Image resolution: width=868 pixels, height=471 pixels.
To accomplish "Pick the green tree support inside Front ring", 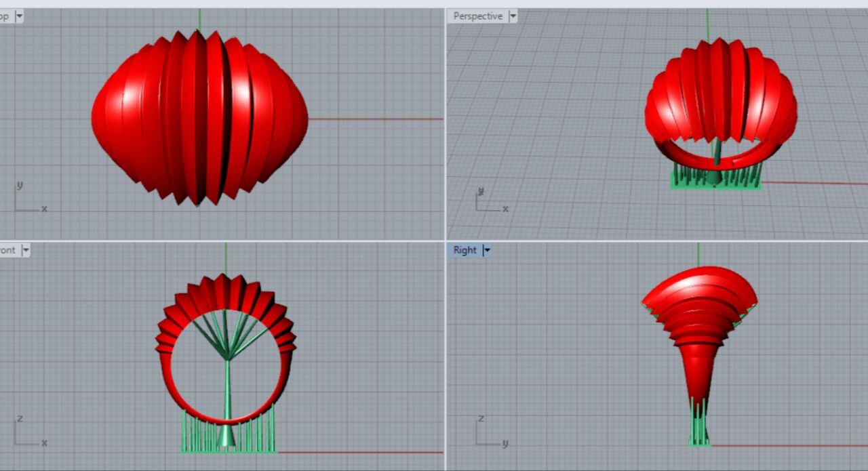I will 226,380.
